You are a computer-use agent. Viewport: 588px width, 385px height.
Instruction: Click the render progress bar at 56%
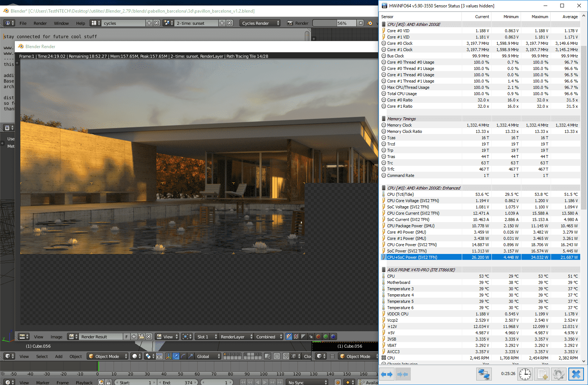[x=335, y=23]
